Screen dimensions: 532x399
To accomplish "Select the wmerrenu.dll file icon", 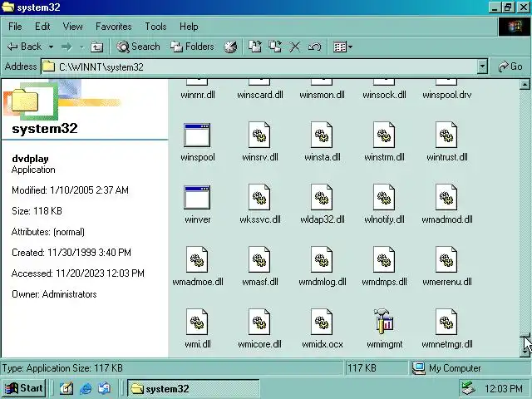I will point(446,260).
